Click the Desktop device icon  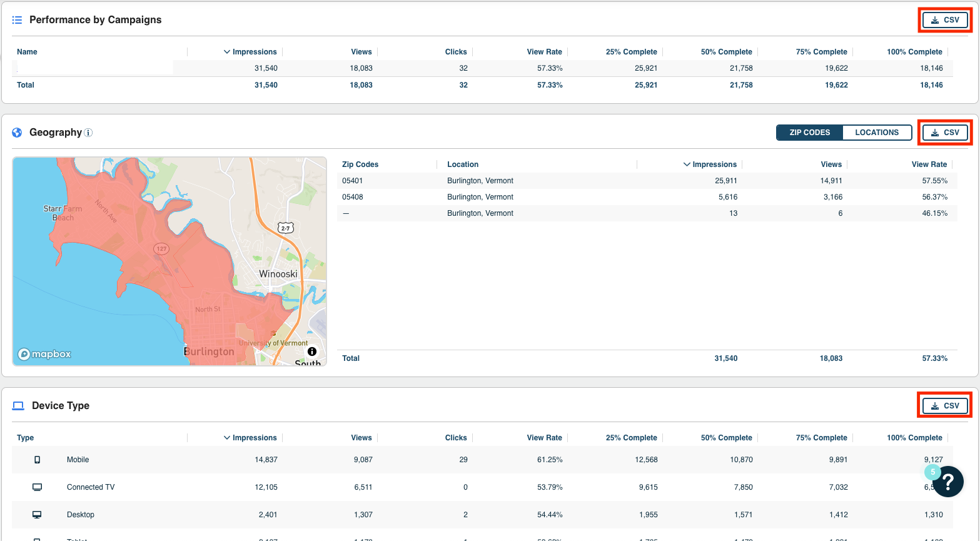38,515
